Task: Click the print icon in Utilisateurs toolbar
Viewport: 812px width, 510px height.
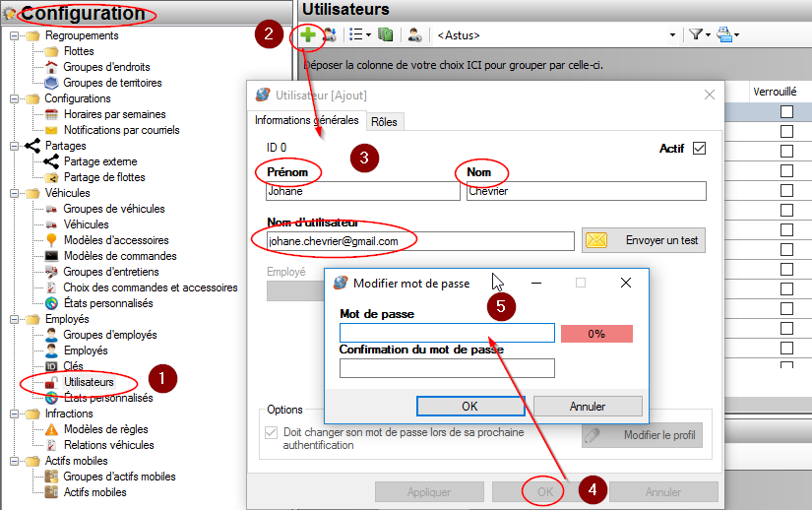Action: pos(724,34)
